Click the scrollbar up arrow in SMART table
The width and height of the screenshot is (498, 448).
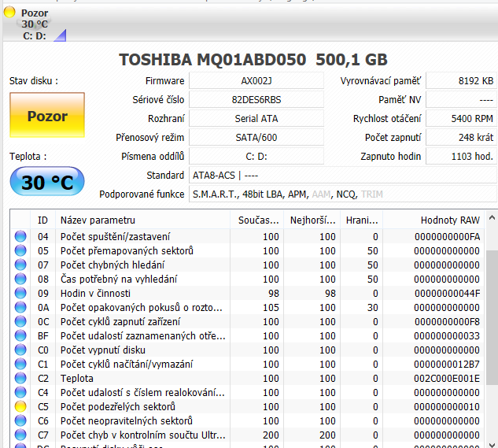[492, 218]
